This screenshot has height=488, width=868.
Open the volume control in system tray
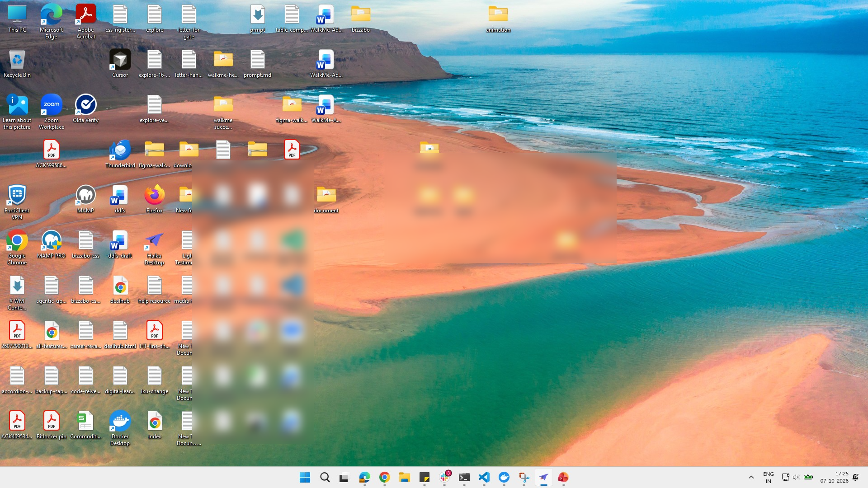[796, 477]
